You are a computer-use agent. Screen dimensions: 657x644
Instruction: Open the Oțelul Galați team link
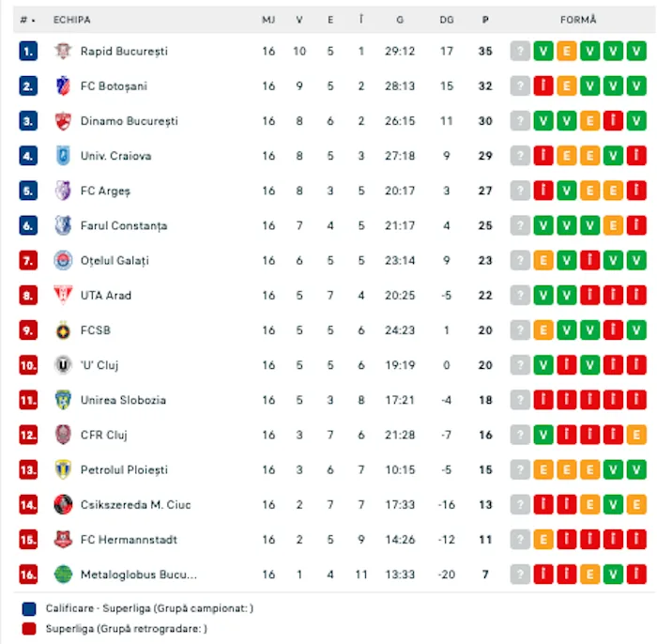(115, 260)
